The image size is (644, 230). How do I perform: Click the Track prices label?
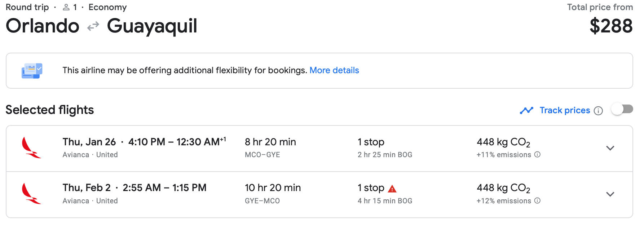coord(565,110)
